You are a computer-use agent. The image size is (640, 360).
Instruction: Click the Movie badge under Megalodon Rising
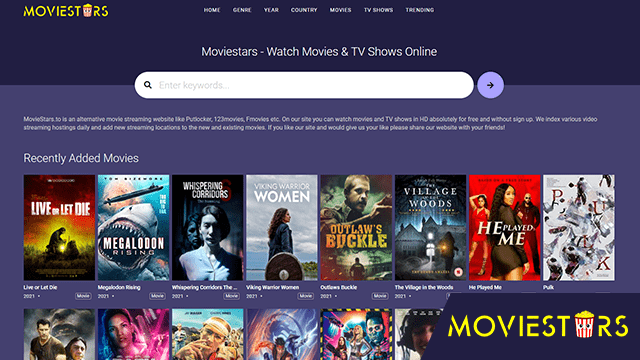(157, 296)
